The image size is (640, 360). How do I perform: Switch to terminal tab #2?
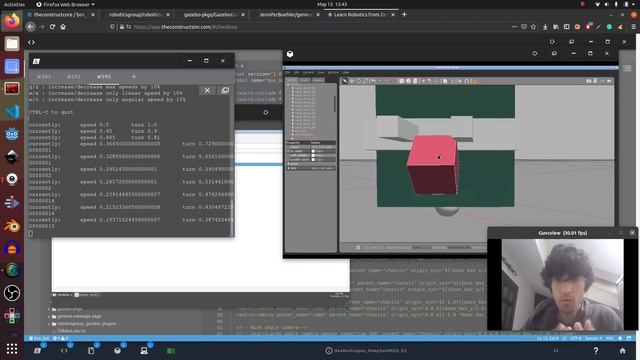pos(74,76)
